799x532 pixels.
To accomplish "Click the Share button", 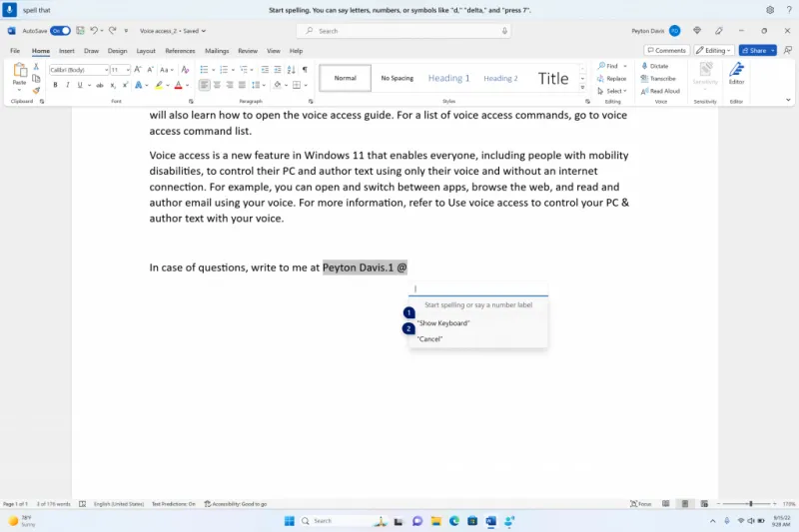I will [757, 50].
